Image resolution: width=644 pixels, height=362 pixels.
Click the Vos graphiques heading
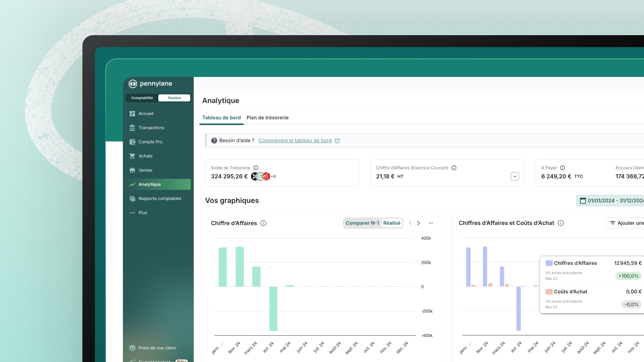click(232, 201)
